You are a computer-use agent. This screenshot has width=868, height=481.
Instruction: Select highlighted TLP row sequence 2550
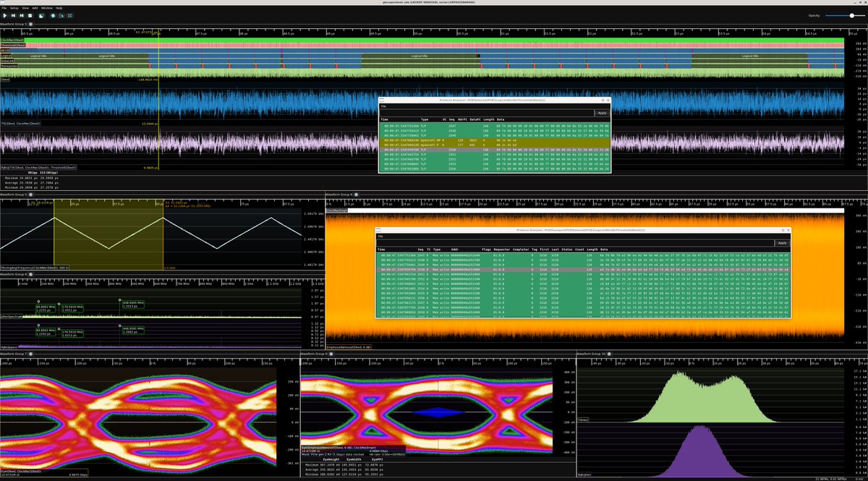(x=494, y=150)
